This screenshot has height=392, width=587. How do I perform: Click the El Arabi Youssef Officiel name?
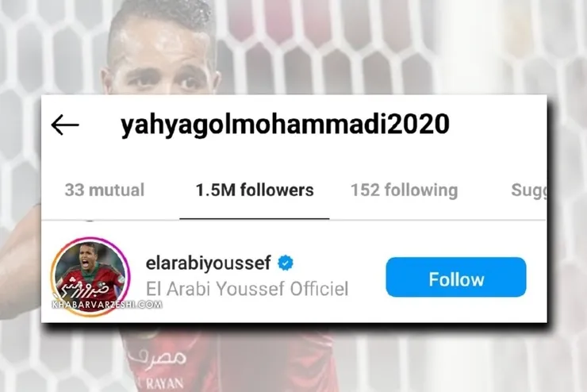click(x=247, y=289)
